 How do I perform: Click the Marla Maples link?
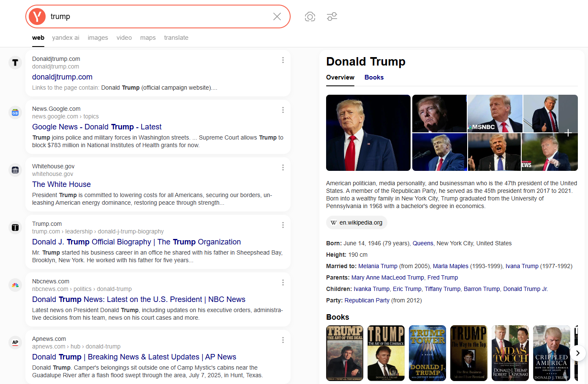coord(451,266)
